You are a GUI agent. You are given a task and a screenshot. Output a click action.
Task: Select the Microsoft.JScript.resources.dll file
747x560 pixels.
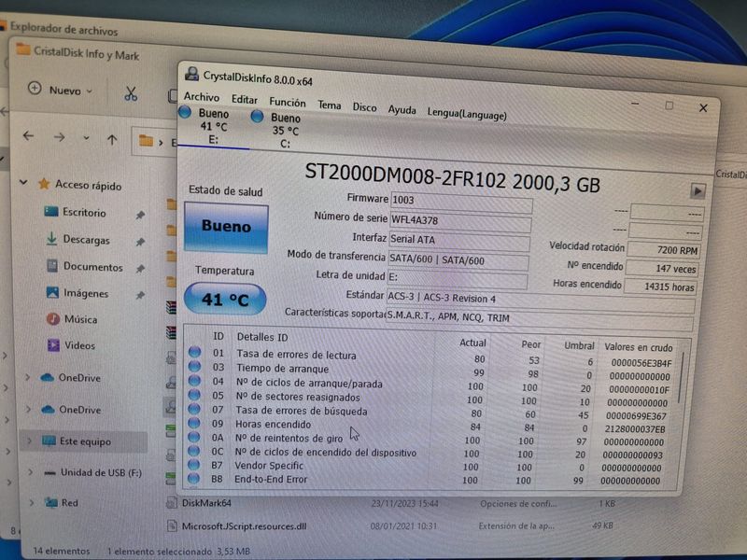[x=244, y=526]
